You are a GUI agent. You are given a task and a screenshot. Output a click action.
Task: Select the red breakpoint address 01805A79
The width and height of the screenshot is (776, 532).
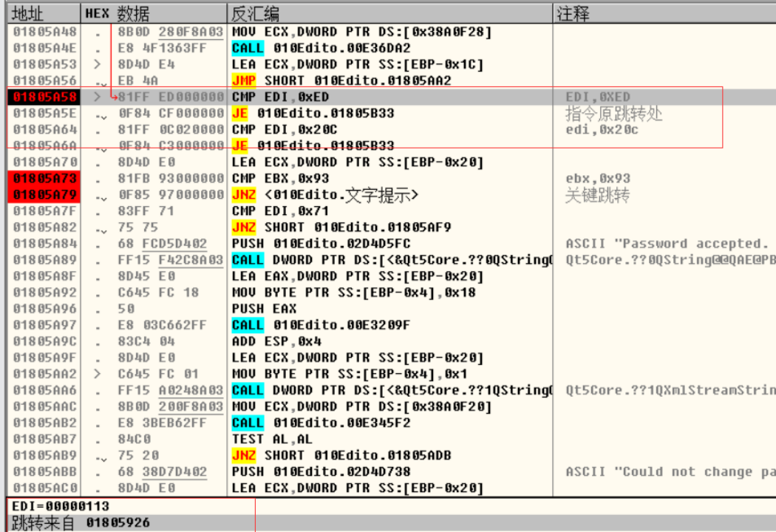click(44, 195)
